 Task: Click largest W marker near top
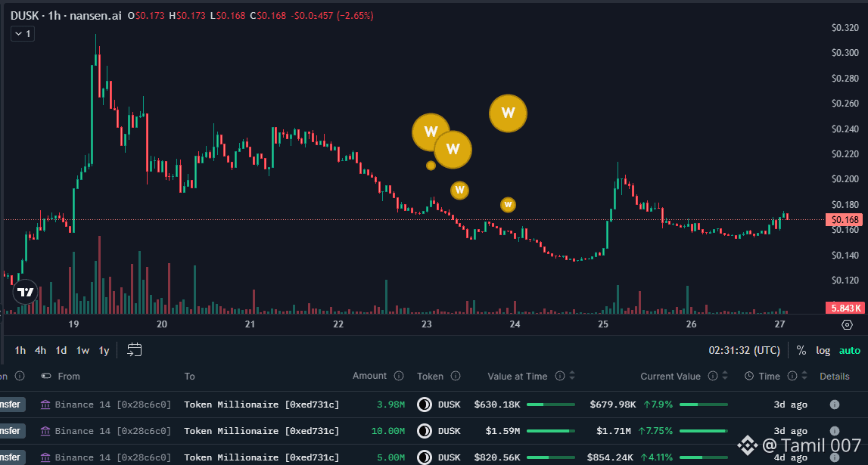click(x=508, y=113)
